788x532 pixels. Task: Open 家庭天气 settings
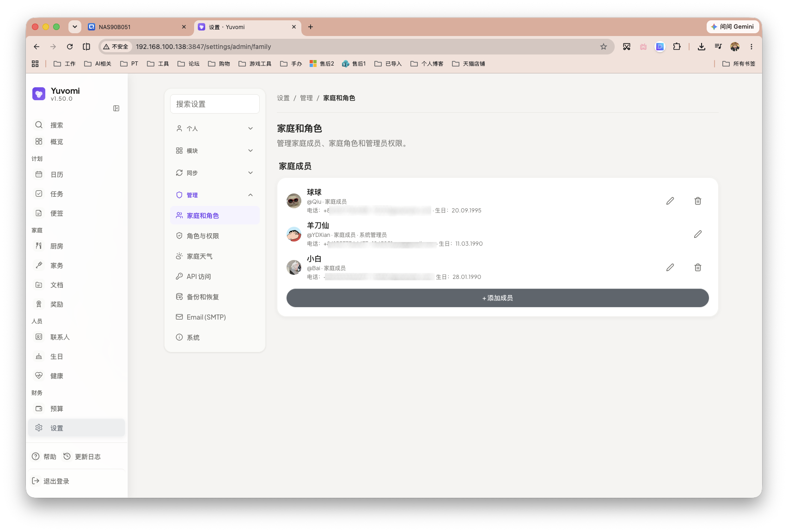pos(215,256)
